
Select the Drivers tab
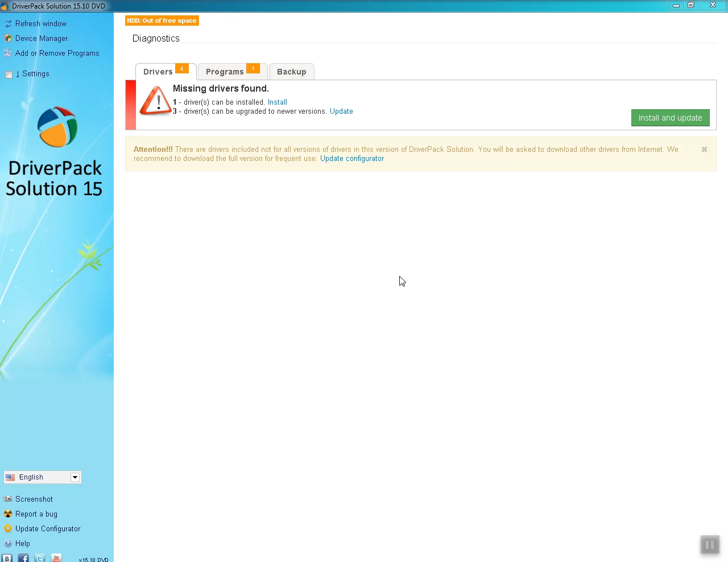(x=158, y=72)
